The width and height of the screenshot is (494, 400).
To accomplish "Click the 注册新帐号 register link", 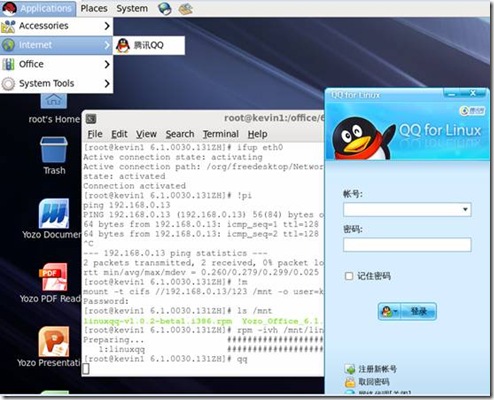I will pos(377,369).
